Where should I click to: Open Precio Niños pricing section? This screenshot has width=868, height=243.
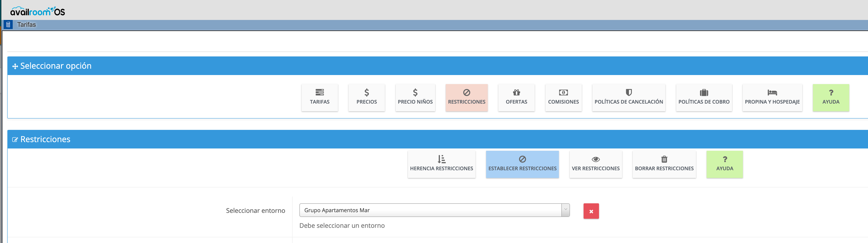click(415, 97)
